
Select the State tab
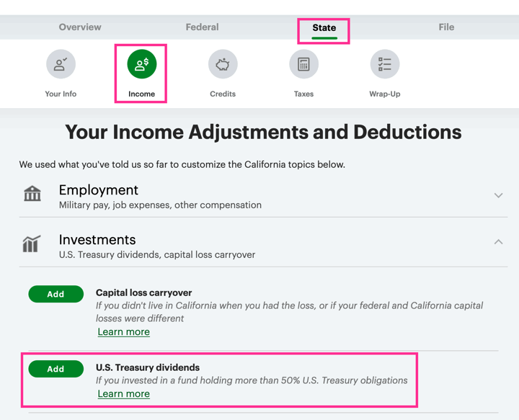click(x=324, y=28)
